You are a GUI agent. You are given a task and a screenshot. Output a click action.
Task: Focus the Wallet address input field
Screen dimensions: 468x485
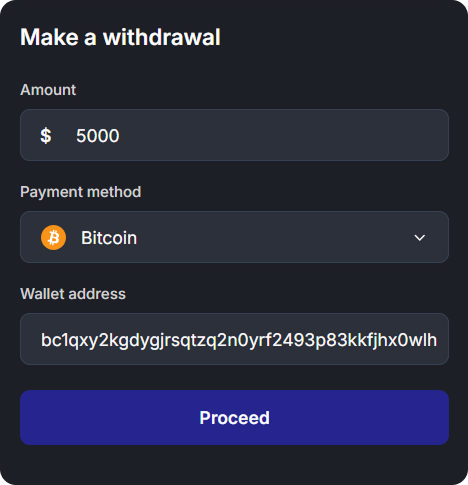pos(234,339)
